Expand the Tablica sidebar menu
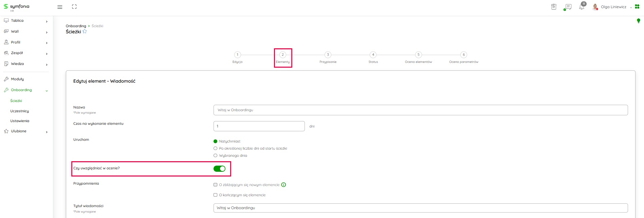This screenshot has height=218, width=644. click(26, 21)
